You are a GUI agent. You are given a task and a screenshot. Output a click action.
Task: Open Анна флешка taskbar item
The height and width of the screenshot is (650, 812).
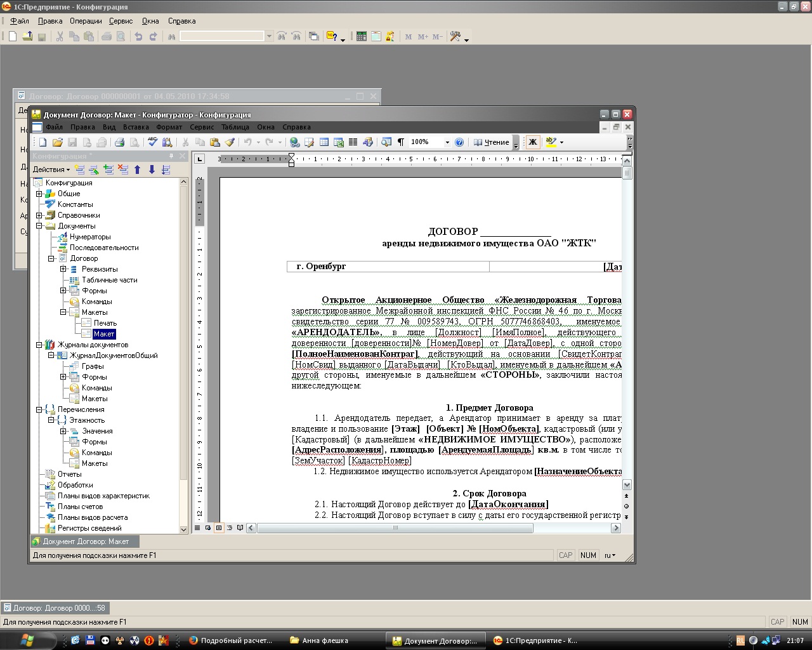(x=325, y=640)
